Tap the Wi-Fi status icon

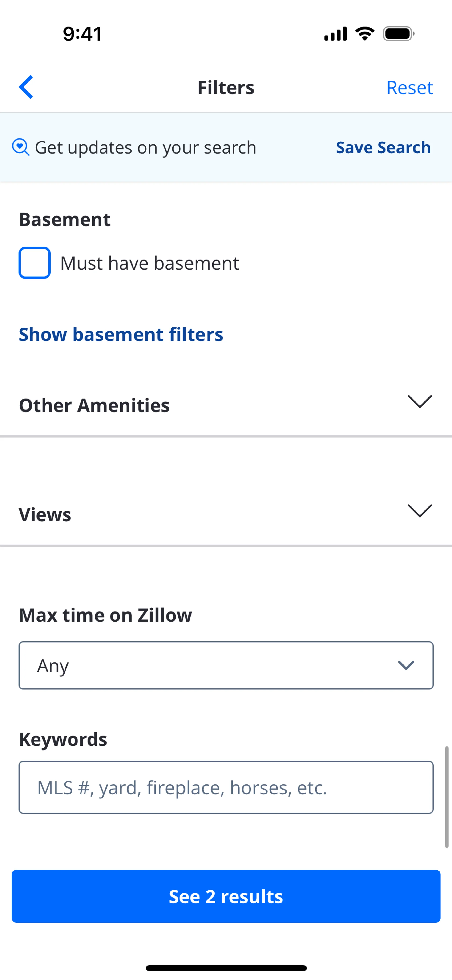364,34
